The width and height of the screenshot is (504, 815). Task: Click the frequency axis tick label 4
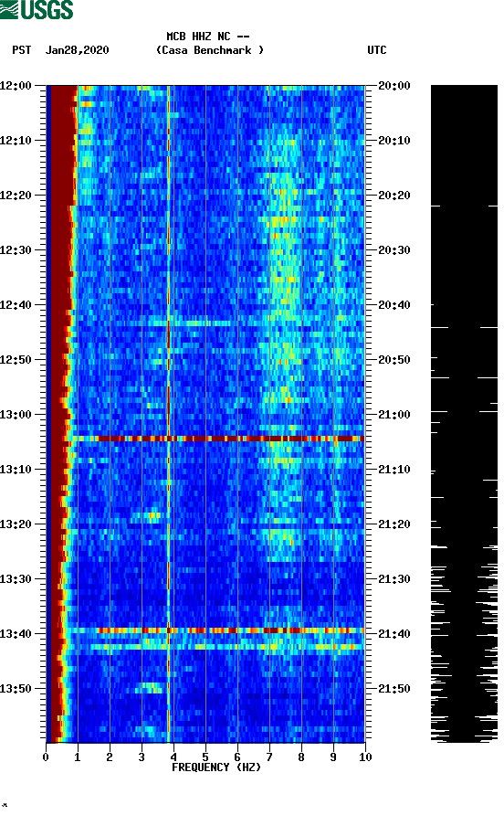(173, 757)
